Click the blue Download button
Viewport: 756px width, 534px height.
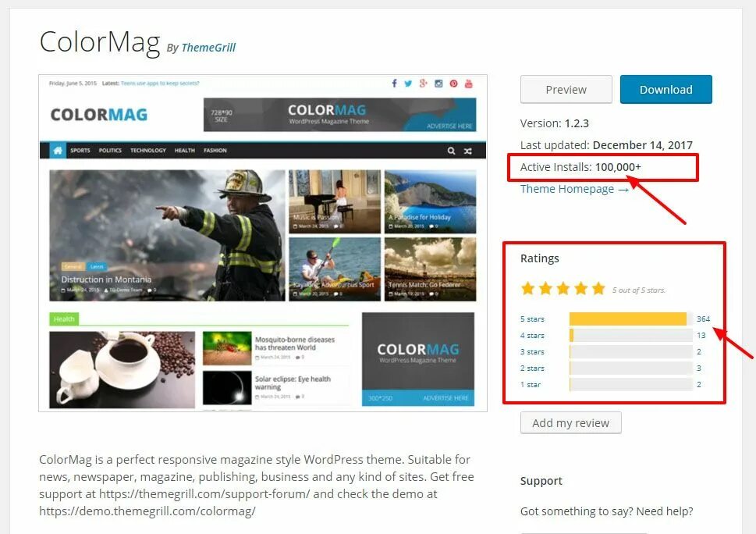665,89
